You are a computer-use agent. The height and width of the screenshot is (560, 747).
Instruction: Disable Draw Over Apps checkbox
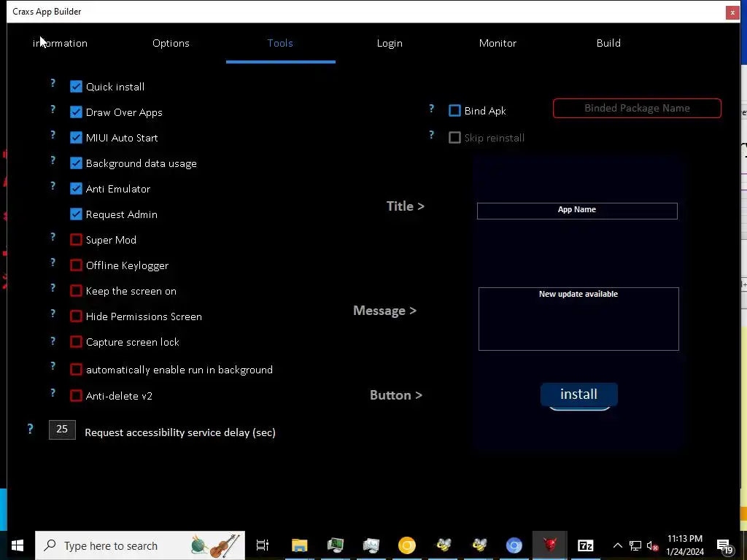tap(76, 112)
